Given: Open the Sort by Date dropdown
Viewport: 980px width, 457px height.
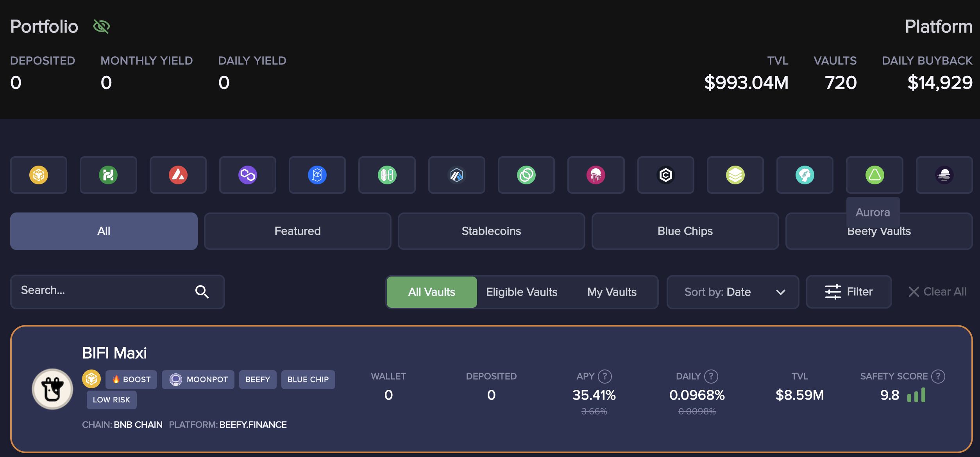Looking at the screenshot, I should click(x=733, y=292).
